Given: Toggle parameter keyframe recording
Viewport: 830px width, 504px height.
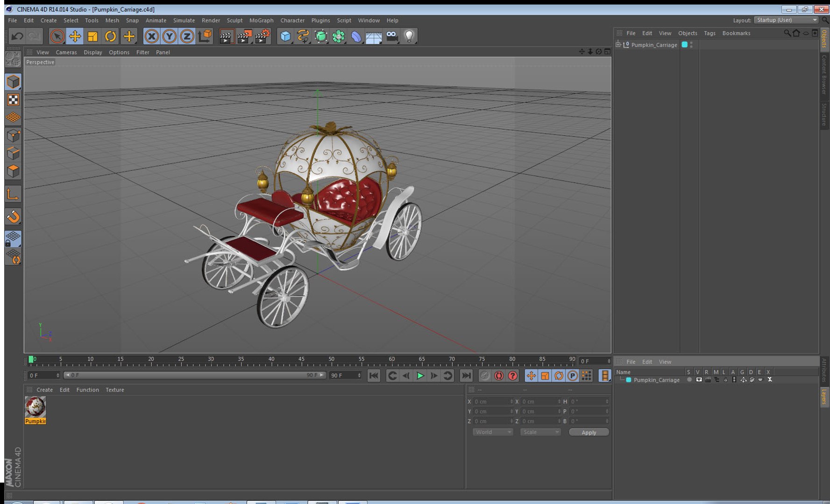Looking at the screenshot, I should tap(573, 376).
